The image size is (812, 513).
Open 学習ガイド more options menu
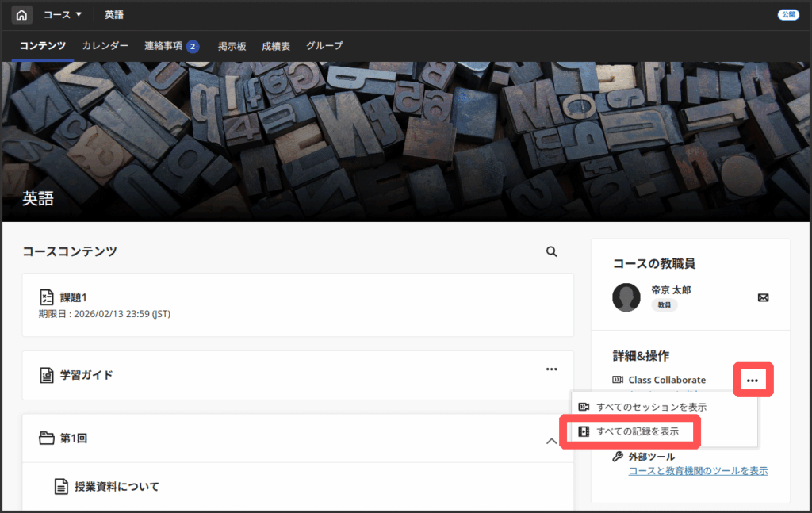[x=551, y=369]
